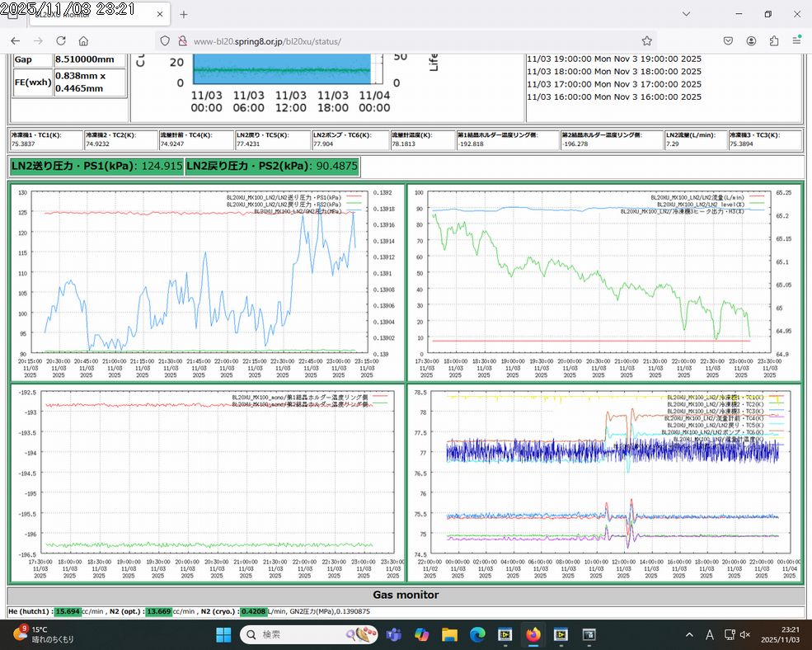Reload the beamline status page

pyautogui.click(x=61, y=40)
